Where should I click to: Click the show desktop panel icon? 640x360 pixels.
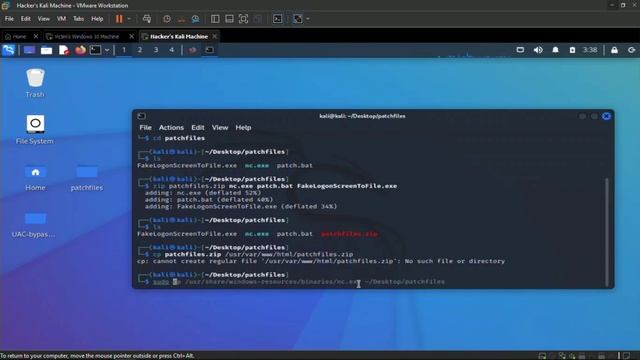29,50
